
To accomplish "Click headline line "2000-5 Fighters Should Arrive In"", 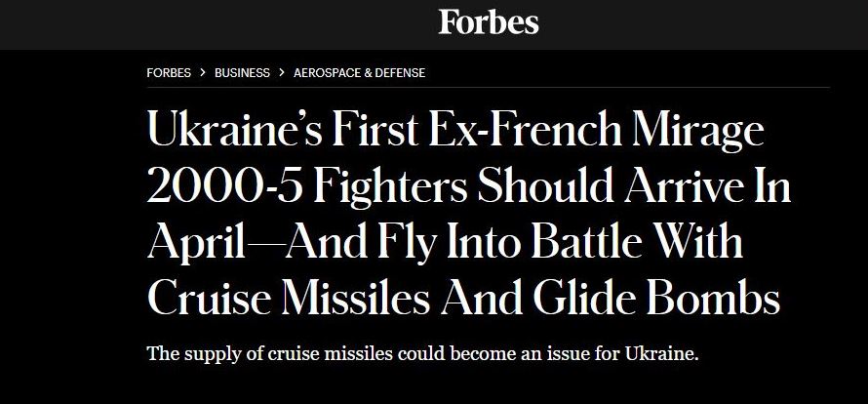I will (x=468, y=188).
